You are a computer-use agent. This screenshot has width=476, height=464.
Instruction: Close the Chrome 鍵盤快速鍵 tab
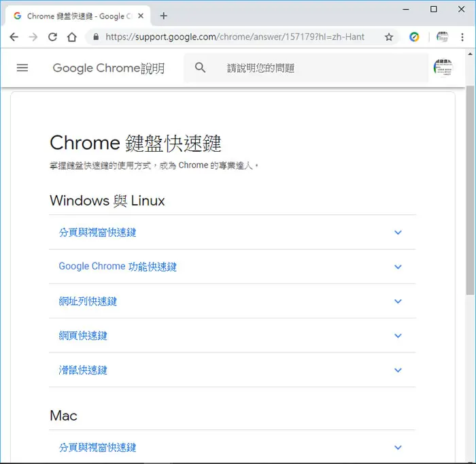141,16
